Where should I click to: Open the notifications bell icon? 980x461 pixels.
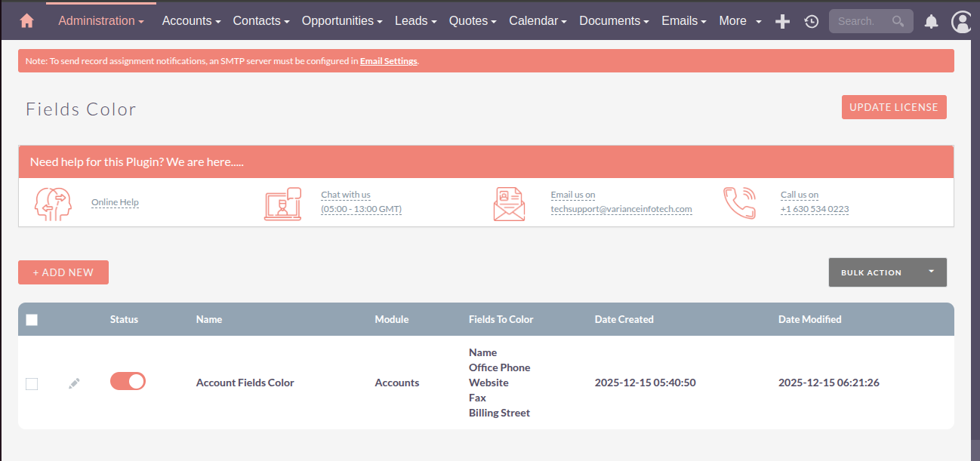point(932,21)
